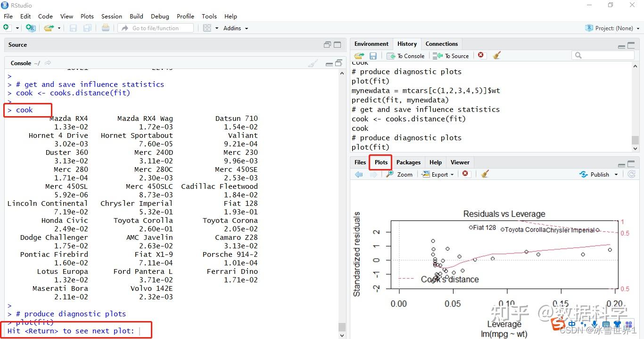Switch to the Plots tab
Viewport: 644px width, 339px height.
[x=381, y=162]
